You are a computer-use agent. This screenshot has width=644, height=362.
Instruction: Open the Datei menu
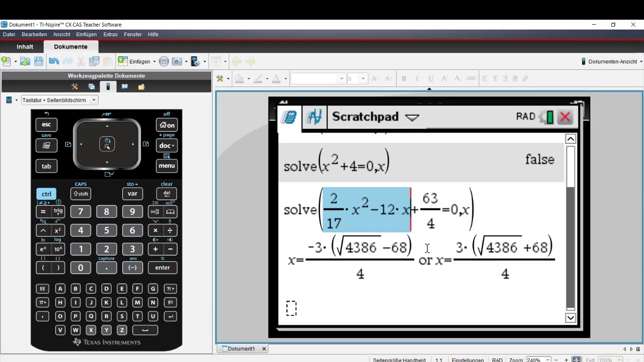click(x=9, y=34)
